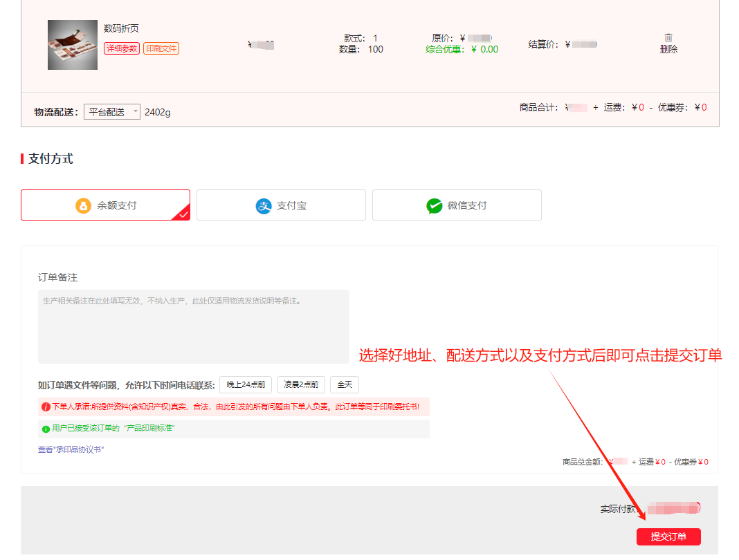Click the green accepted-standard info icon
Screen dimensions: 739x560
46,429
